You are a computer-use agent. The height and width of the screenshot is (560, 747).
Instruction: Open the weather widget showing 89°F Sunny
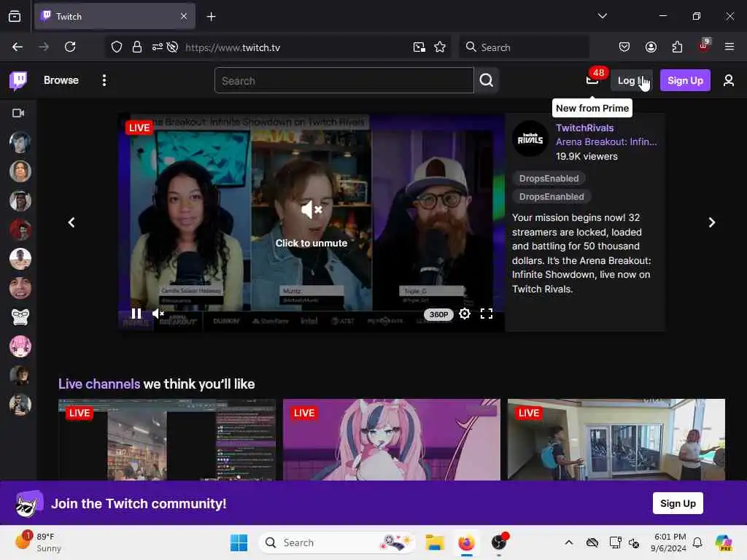(38, 542)
